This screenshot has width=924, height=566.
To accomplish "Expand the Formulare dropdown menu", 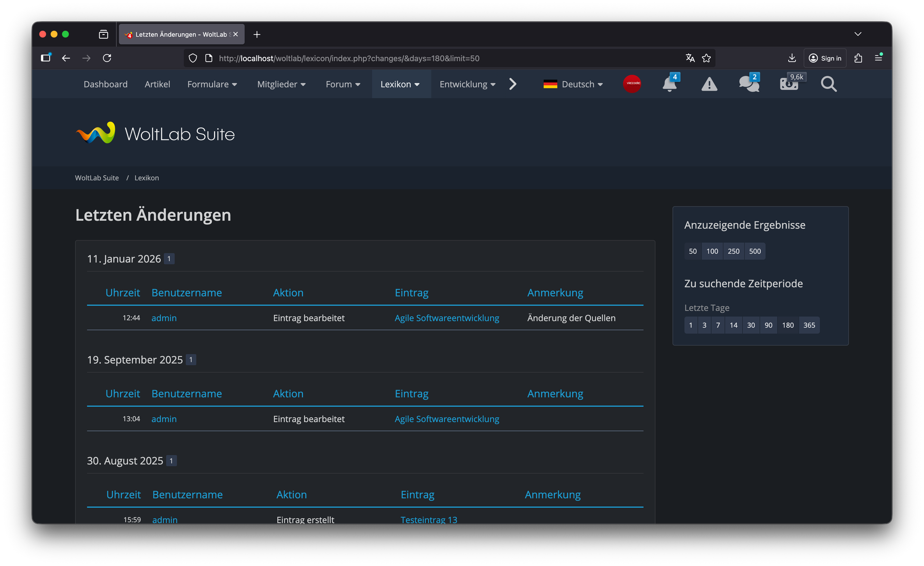I will pyautogui.click(x=212, y=84).
